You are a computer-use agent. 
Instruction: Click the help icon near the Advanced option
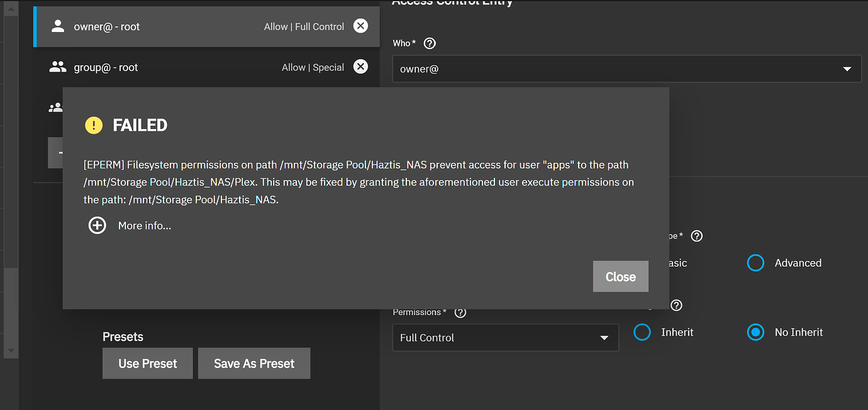click(696, 236)
